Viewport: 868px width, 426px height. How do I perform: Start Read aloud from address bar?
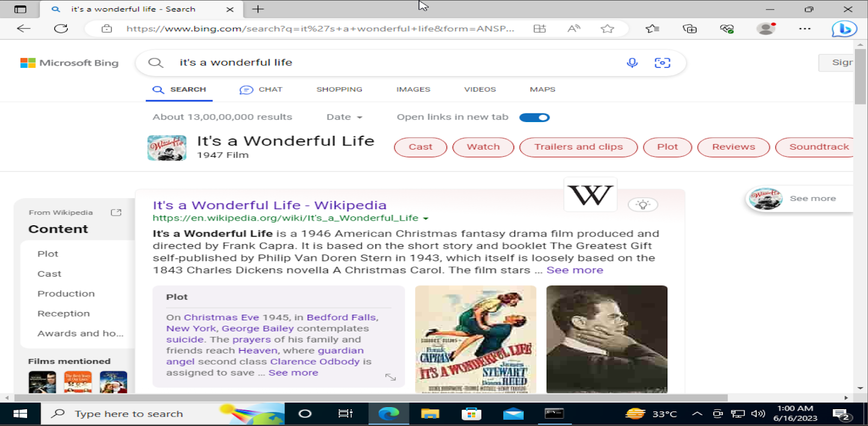point(573,29)
